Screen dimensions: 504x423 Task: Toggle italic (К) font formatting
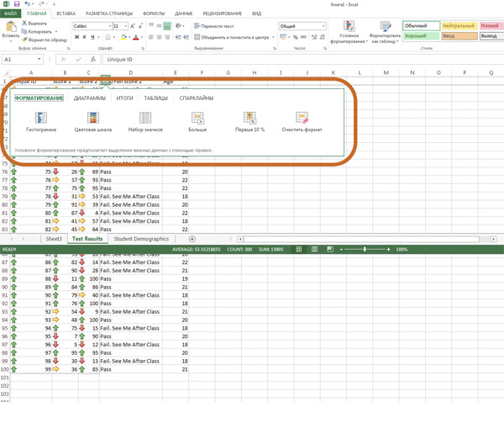(84, 38)
